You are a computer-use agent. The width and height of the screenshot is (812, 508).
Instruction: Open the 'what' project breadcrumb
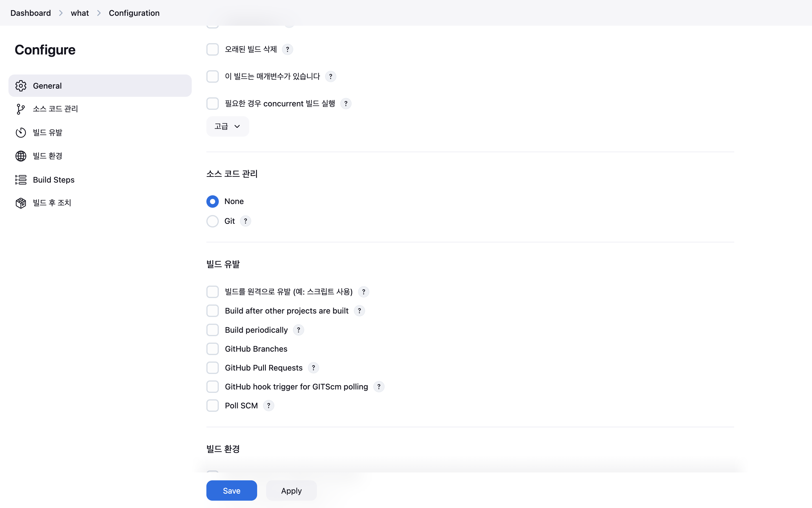pyautogui.click(x=80, y=13)
